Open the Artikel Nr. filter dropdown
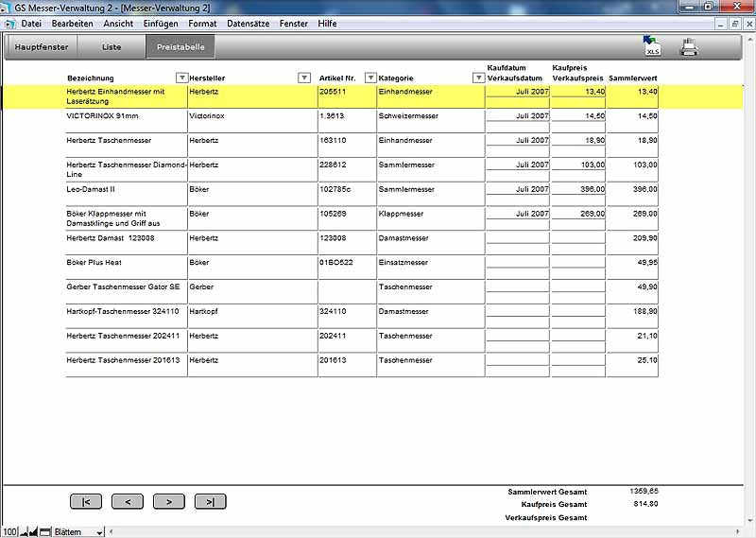This screenshot has width=756, height=538. (370, 78)
